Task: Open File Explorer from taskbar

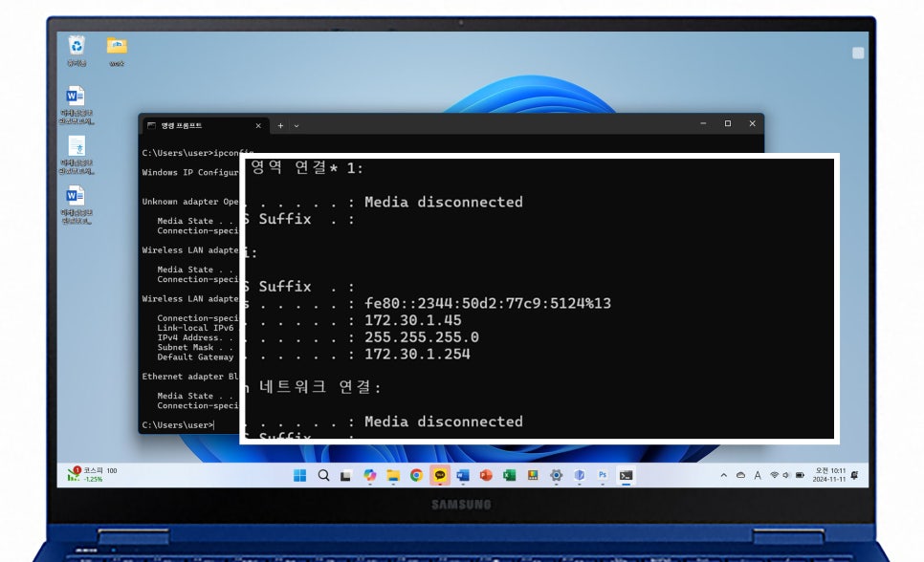Action: click(393, 475)
